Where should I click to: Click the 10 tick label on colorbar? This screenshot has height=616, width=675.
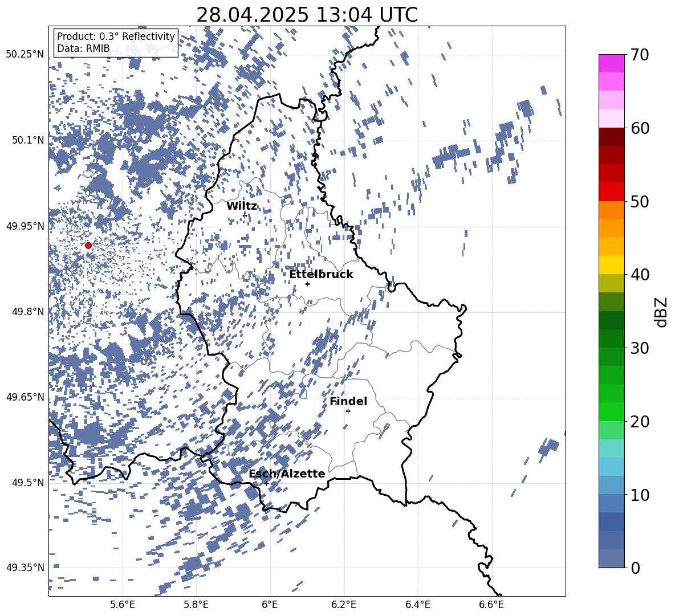pyautogui.click(x=640, y=495)
